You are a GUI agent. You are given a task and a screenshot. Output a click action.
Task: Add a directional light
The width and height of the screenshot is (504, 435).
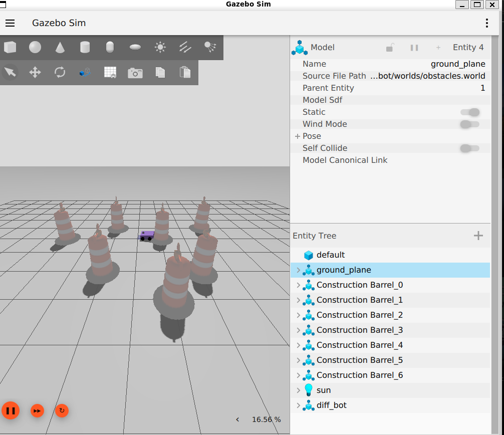pos(185,47)
